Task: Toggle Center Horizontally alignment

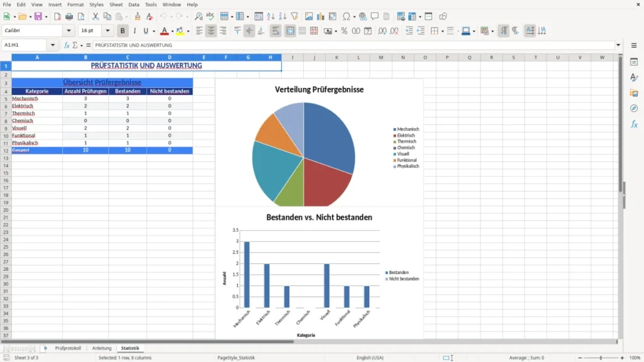Action: tap(211, 31)
